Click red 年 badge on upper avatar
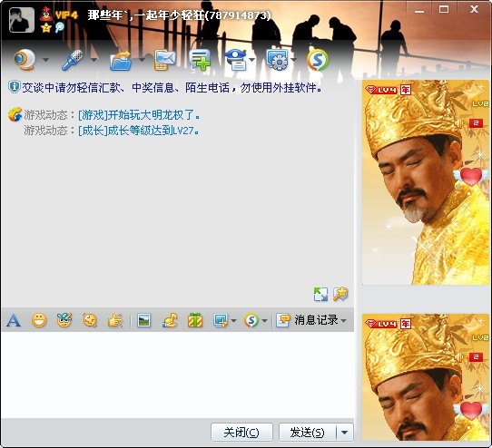This screenshot has width=492, height=448. (x=406, y=90)
